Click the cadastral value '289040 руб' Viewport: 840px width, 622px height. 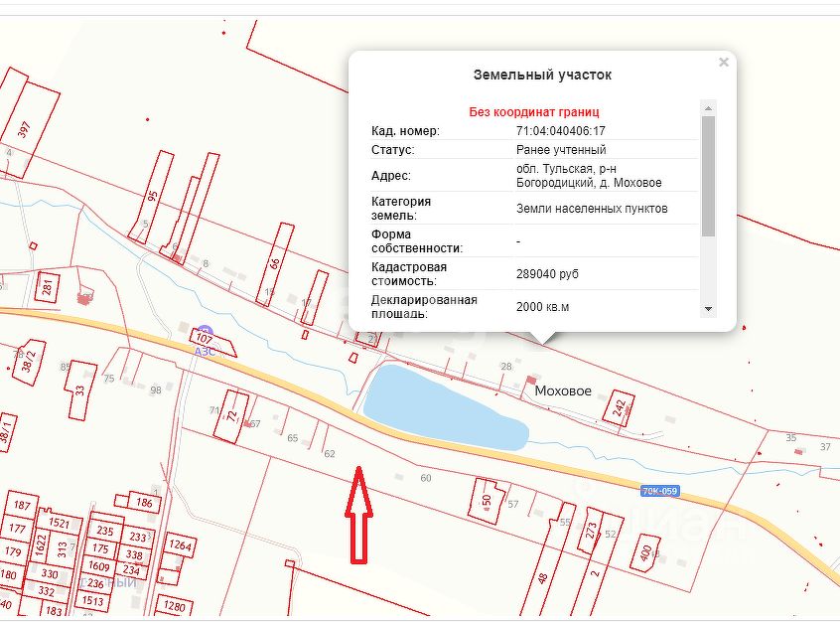coord(547,274)
